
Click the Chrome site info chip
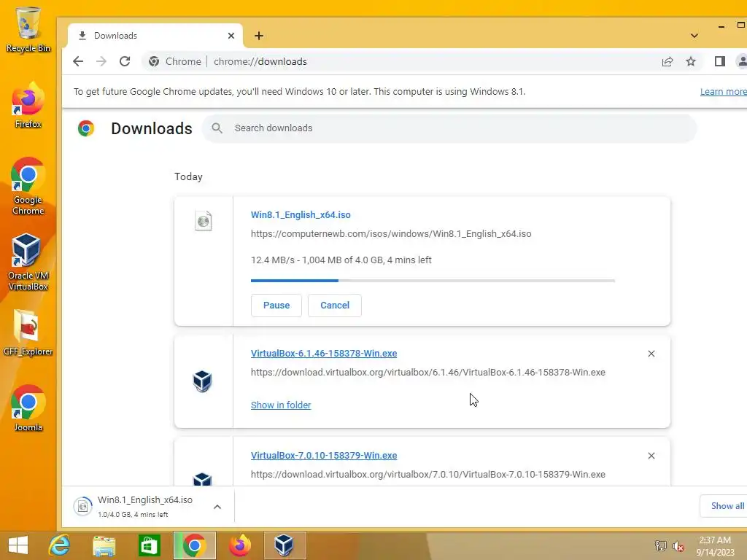pyautogui.click(x=175, y=61)
